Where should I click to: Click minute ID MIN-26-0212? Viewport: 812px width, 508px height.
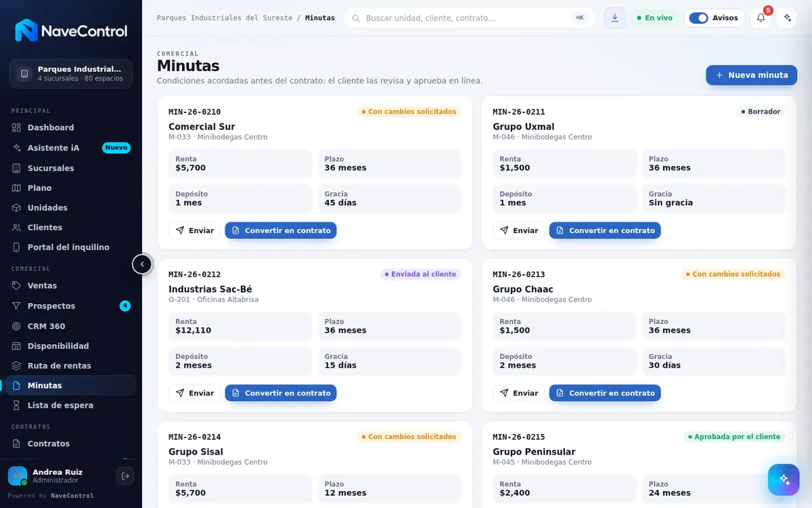tap(195, 274)
